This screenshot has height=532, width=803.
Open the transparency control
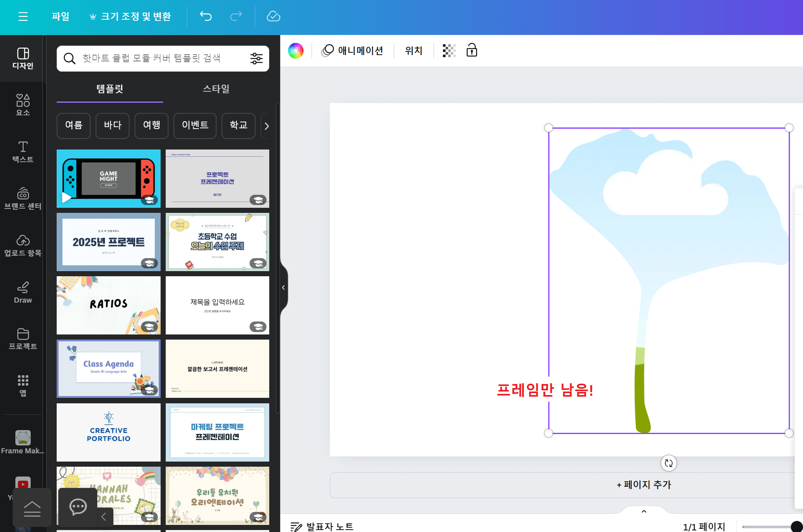tap(449, 50)
